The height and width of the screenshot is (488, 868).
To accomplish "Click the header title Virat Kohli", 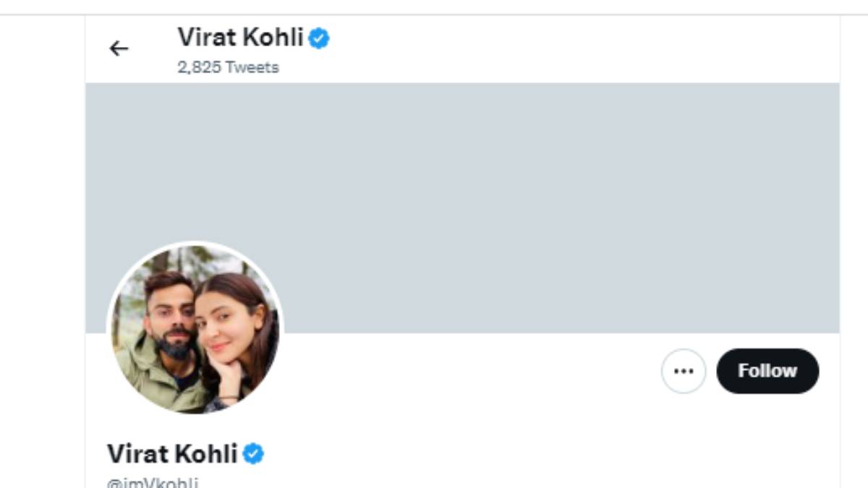I will click(242, 38).
